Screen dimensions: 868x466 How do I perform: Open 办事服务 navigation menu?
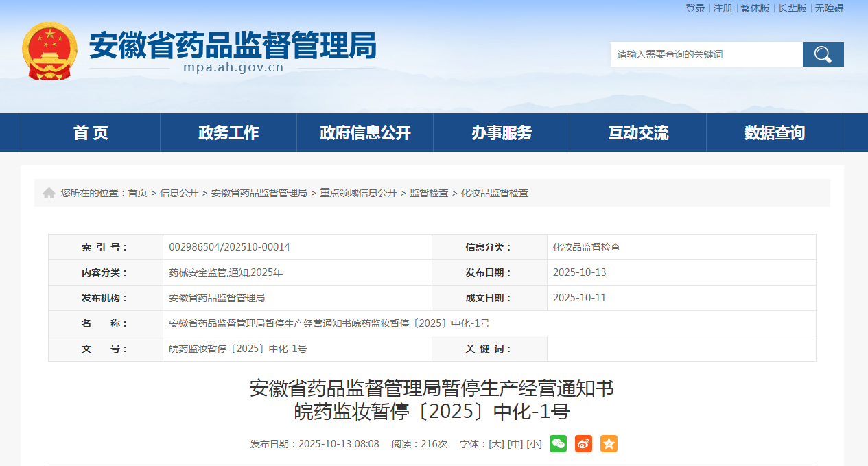point(502,132)
